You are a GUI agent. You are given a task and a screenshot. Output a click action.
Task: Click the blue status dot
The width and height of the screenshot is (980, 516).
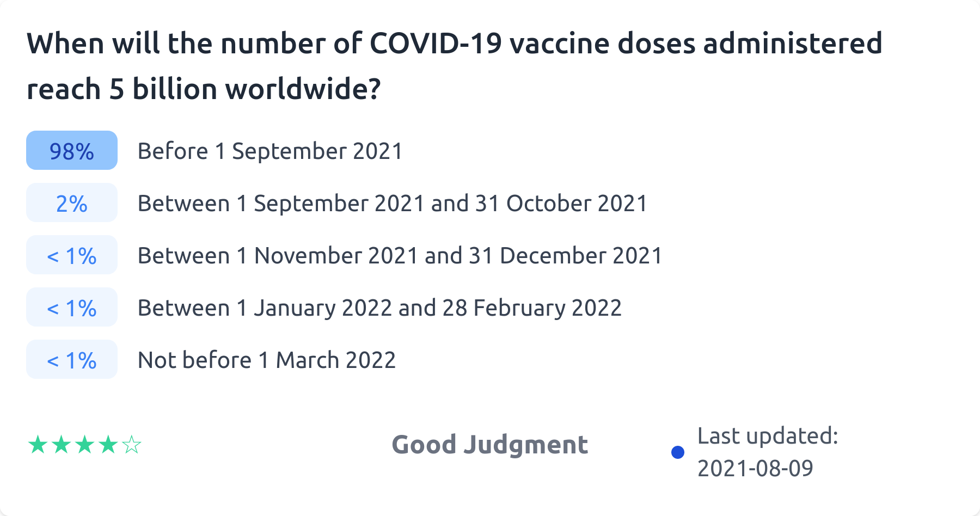click(x=678, y=452)
